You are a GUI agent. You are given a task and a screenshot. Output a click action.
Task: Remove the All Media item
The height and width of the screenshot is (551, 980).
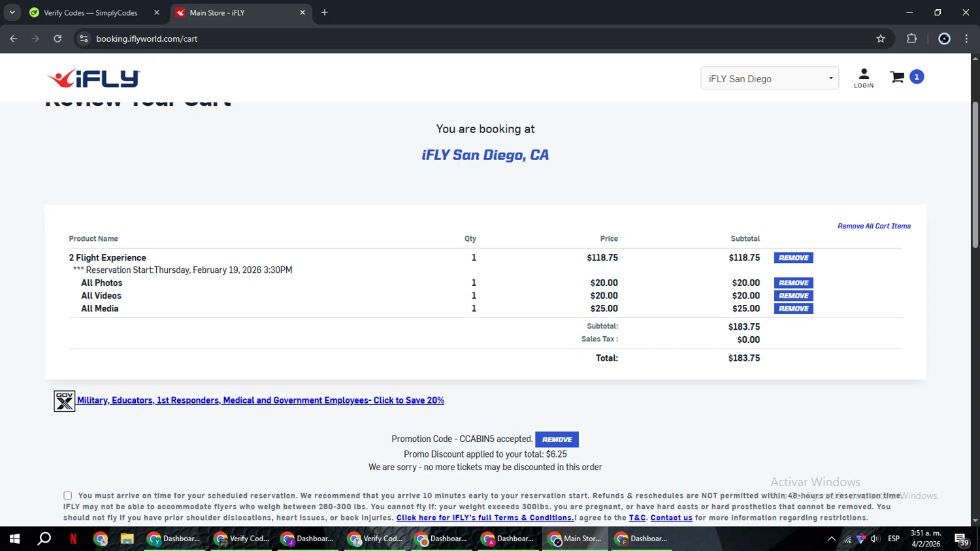(794, 309)
